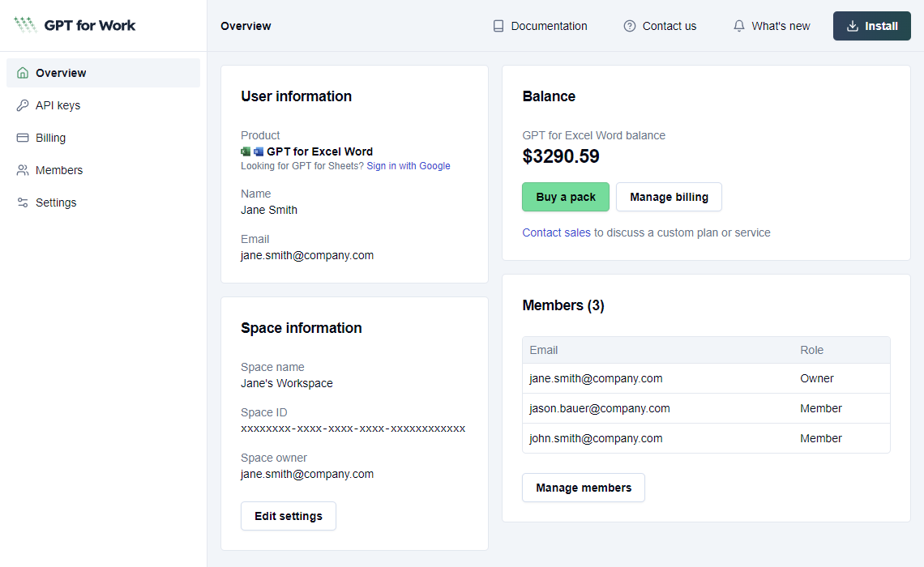Select the jason.bauer@company.com member row
Viewport: 924px width, 567px height.
coord(706,408)
